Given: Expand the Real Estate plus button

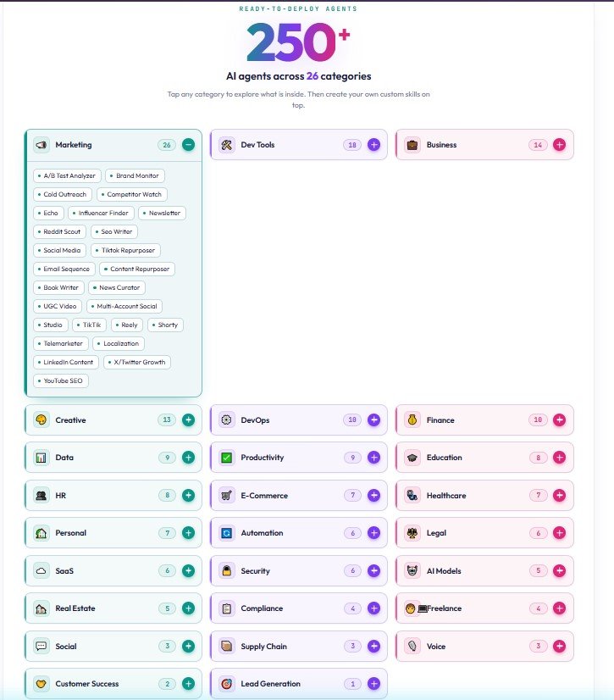Looking at the screenshot, I should point(188,608).
